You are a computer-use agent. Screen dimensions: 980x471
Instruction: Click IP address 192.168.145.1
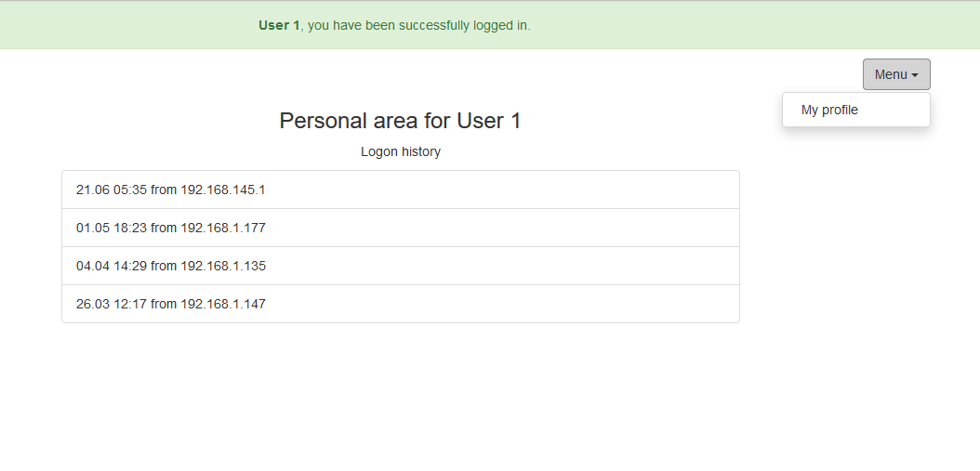tap(223, 190)
